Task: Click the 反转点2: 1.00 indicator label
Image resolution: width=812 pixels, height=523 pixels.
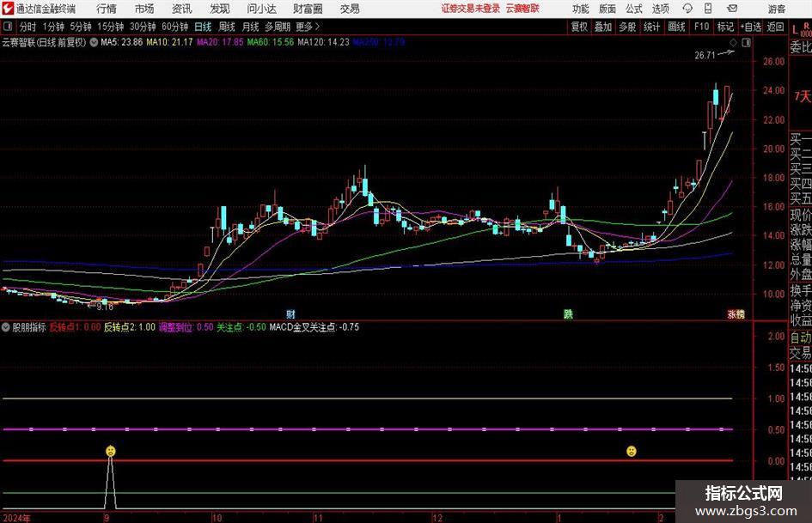Action: pyautogui.click(x=130, y=327)
